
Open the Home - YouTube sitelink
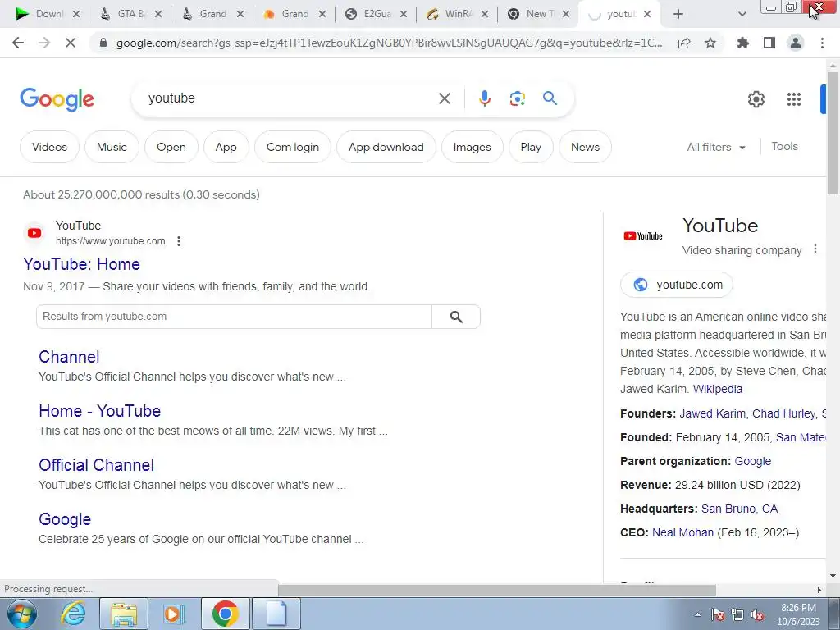point(99,411)
